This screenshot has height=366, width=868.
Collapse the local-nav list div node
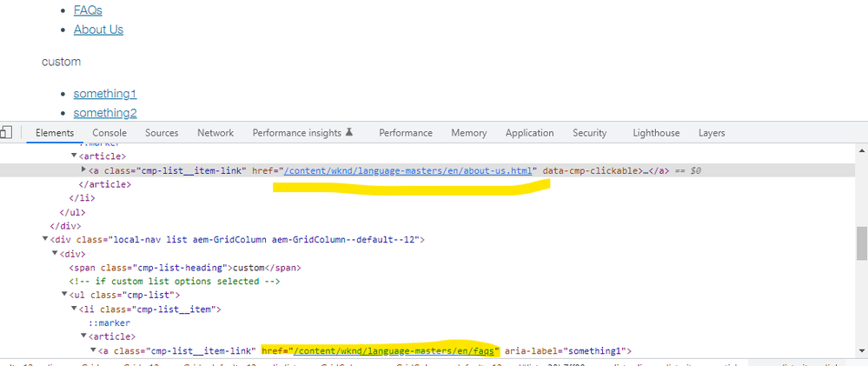pos(45,239)
